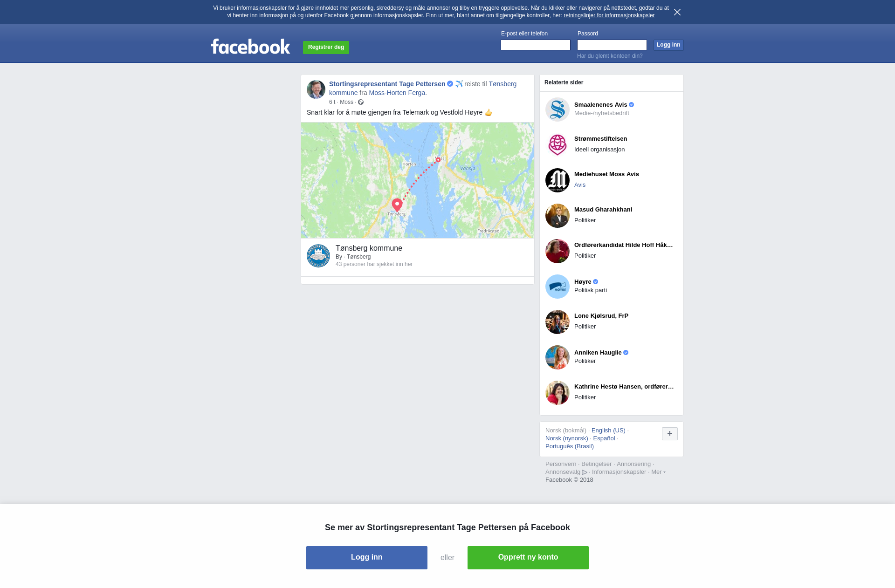Screen dimensions: 895x588
Task: Click the large Opprett ny konto button
Action: (x=528, y=558)
